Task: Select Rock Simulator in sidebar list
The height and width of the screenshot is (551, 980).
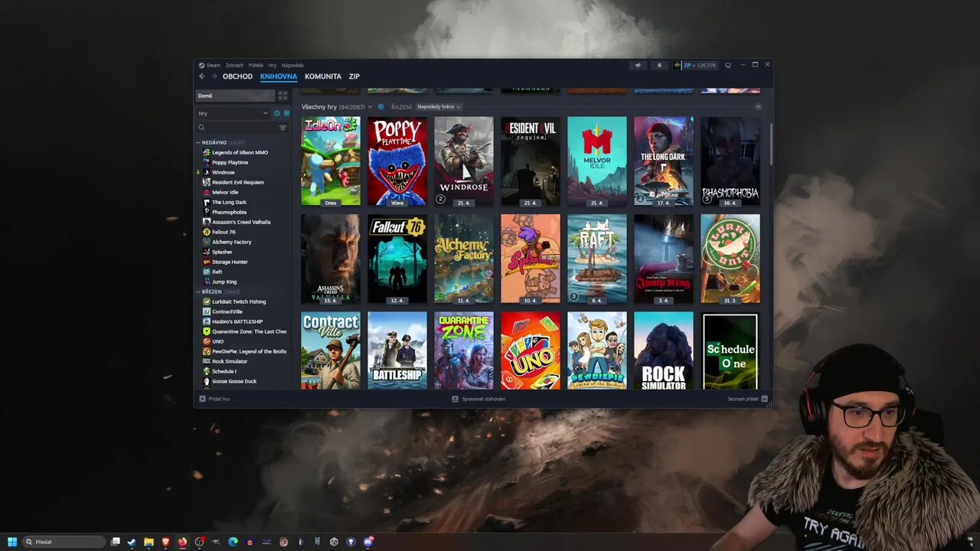Action: (230, 361)
